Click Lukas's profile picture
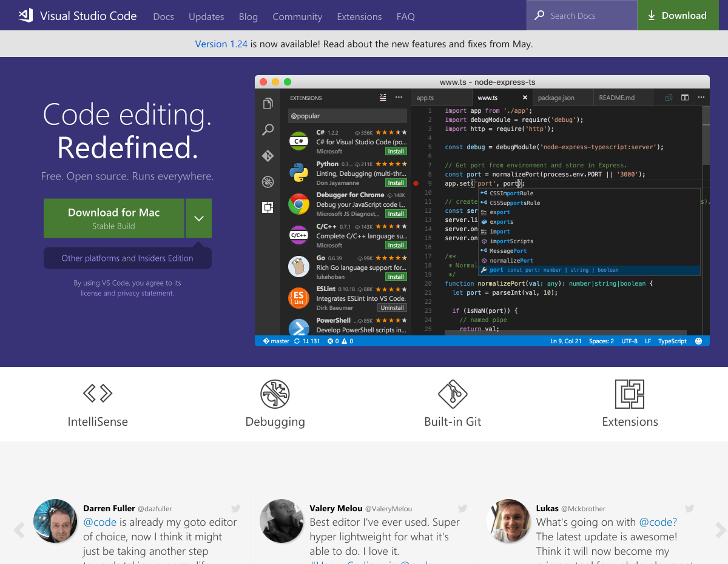 pos(508,521)
